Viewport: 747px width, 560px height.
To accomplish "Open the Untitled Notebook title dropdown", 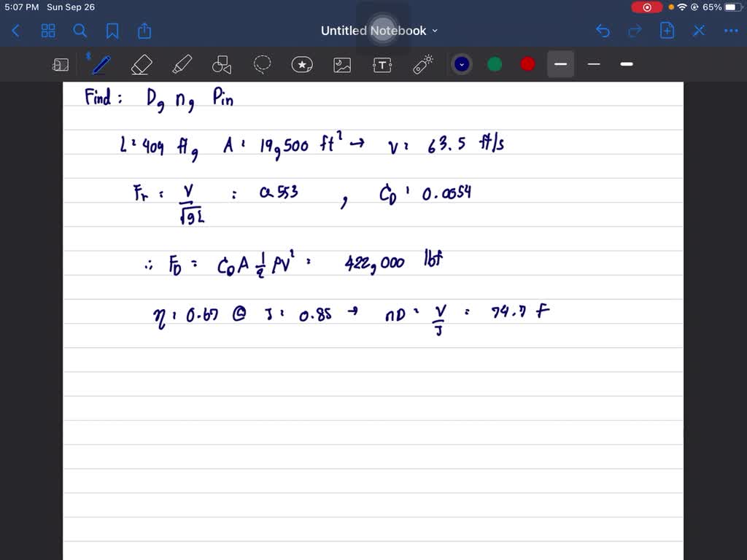I will coord(434,31).
